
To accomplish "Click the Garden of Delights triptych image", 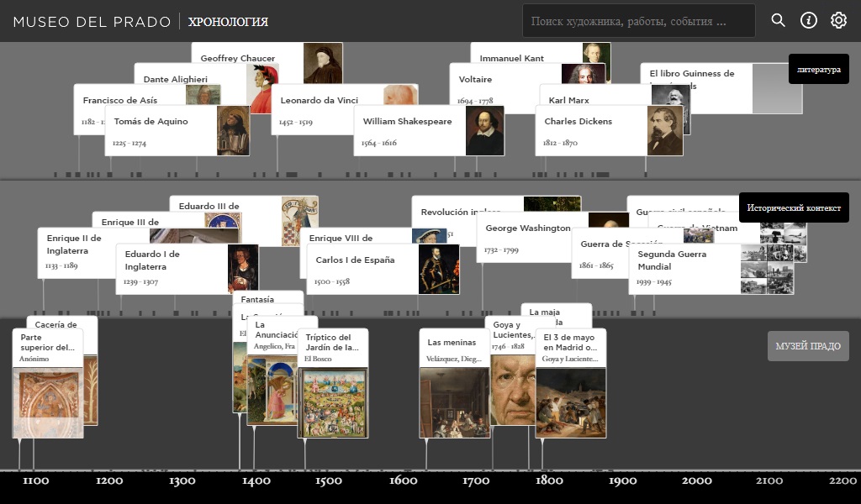I will pos(333,402).
